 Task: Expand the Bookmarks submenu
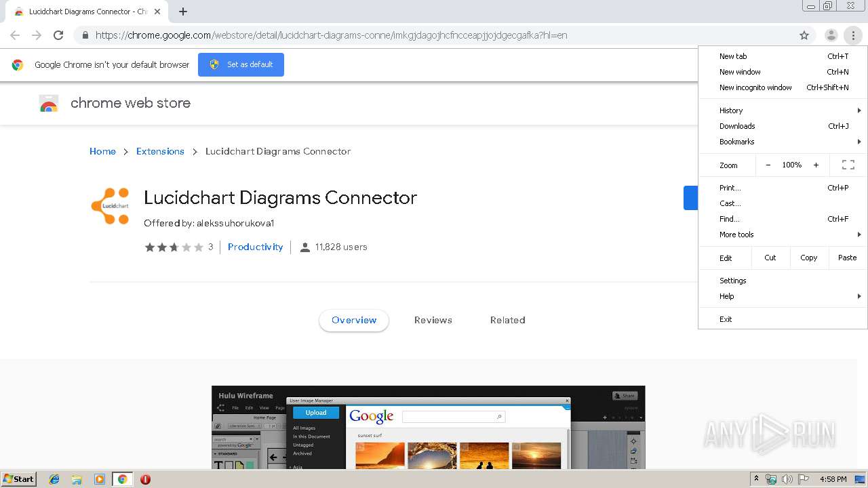pyautogui.click(x=783, y=142)
